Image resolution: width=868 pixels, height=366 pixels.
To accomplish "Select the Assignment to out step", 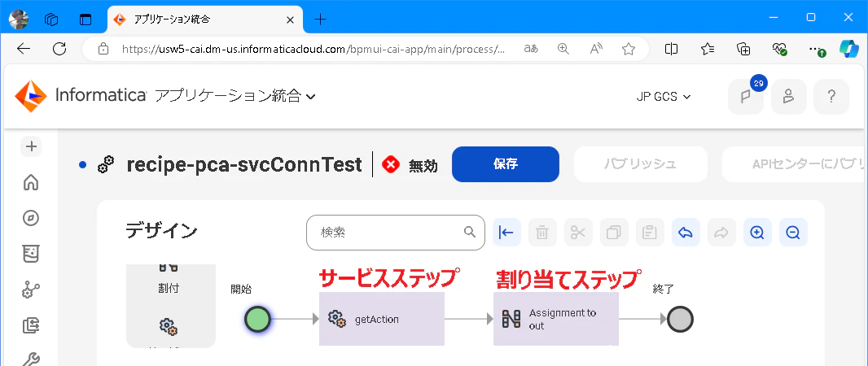I will pyautogui.click(x=556, y=319).
